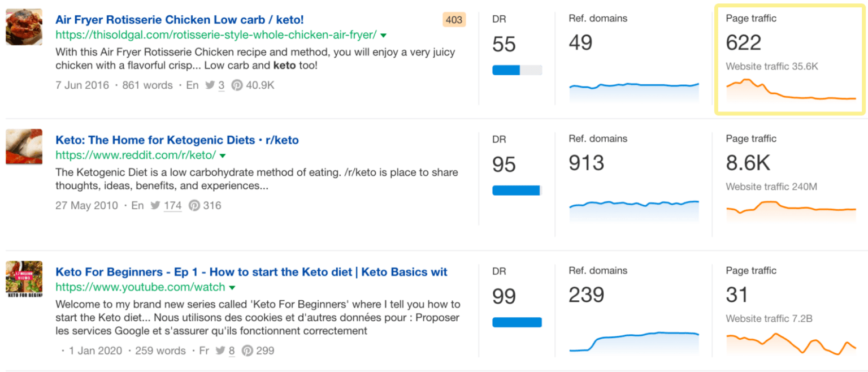Open the caret beside the youtube.com/watch URL
The height and width of the screenshot is (372, 868).
pos(232,287)
